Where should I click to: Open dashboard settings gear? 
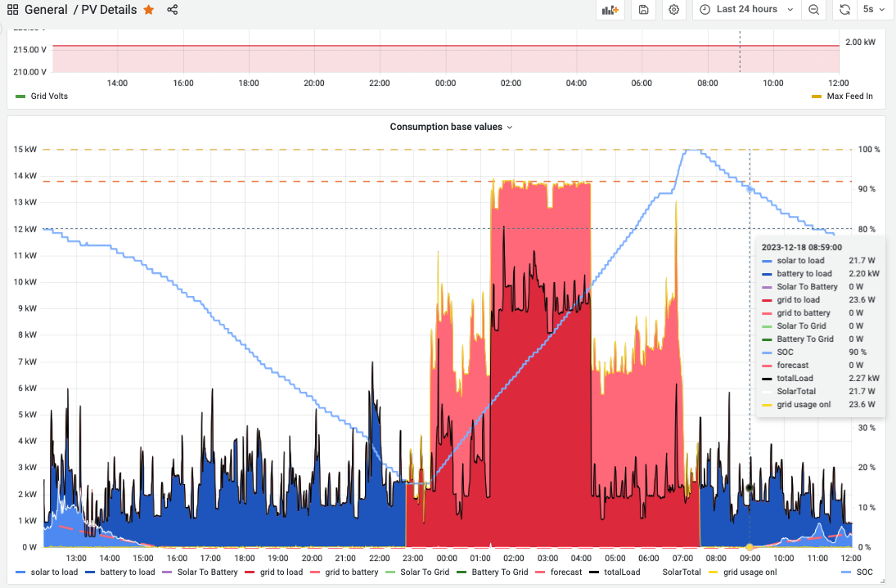tap(673, 10)
